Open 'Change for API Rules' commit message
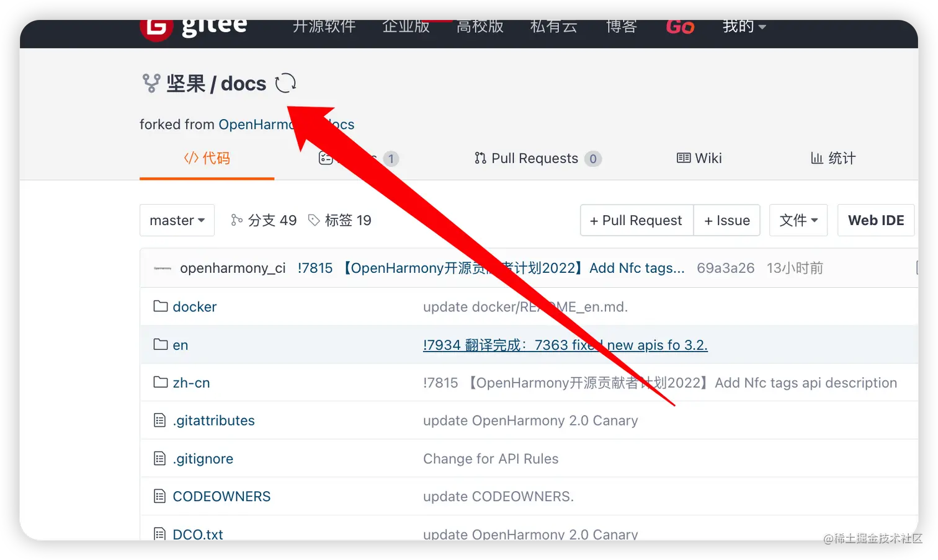Image resolution: width=938 pixels, height=560 pixels. point(491,458)
